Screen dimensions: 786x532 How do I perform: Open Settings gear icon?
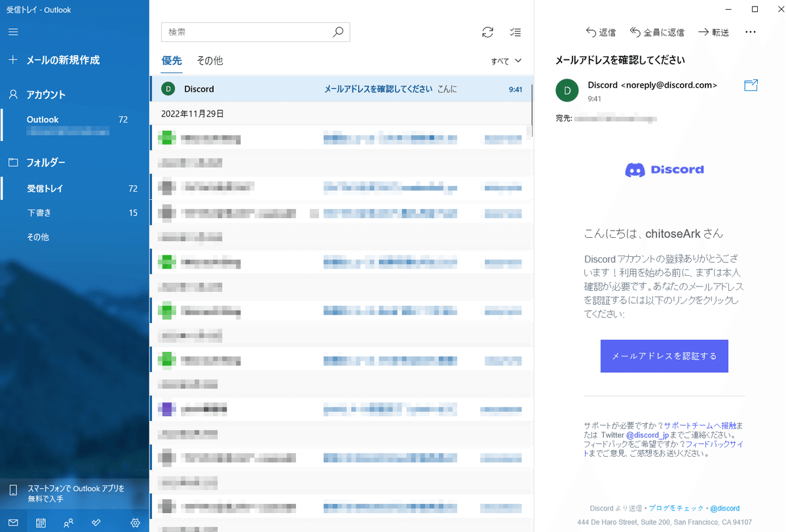136,522
